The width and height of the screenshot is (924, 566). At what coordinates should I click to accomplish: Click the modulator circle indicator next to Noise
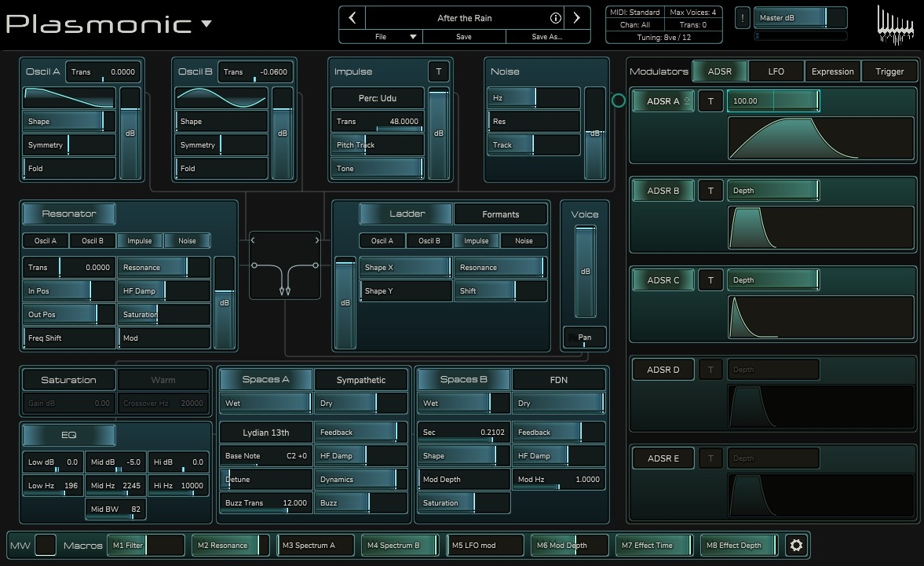click(x=618, y=100)
